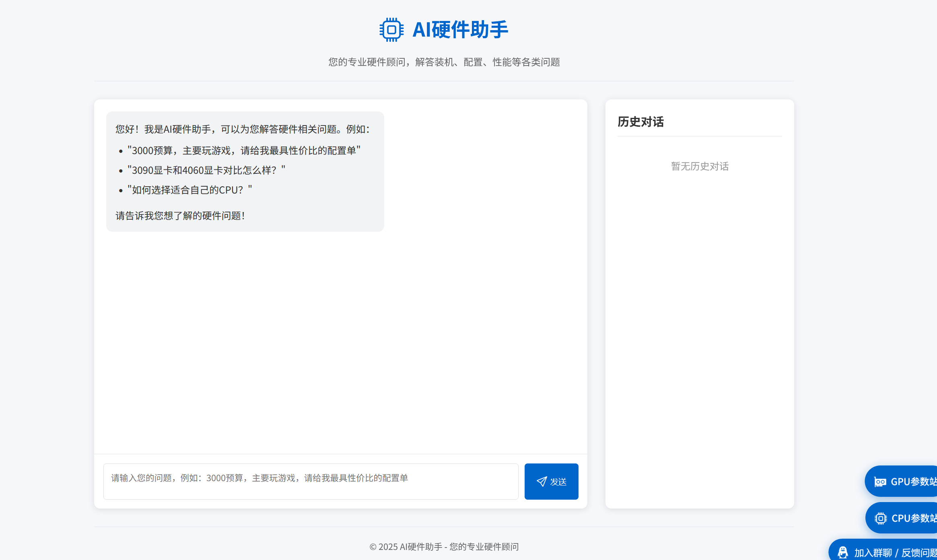Select the CPU chip icon on the CPU参数站 button
This screenshot has width=937, height=560.
point(881,518)
